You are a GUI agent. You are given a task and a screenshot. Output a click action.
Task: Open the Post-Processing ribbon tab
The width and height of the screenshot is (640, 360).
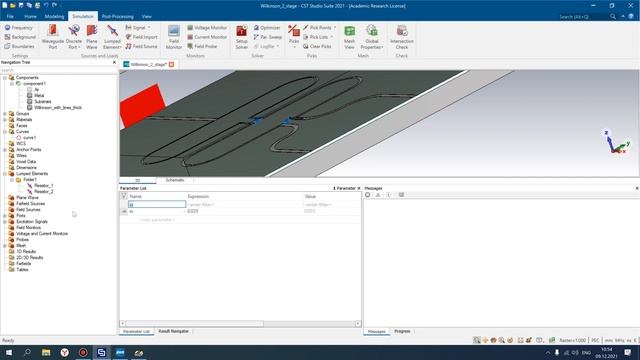pyautogui.click(x=118, y=16)
